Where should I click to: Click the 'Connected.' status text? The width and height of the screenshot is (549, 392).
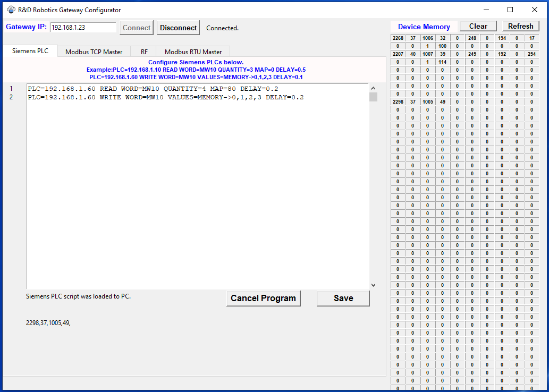222,28
